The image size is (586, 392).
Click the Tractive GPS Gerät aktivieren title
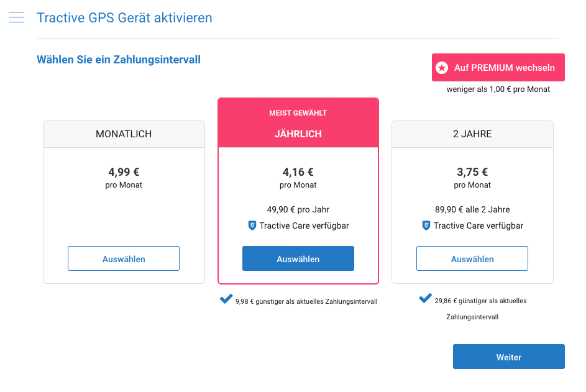coord(124,18)
